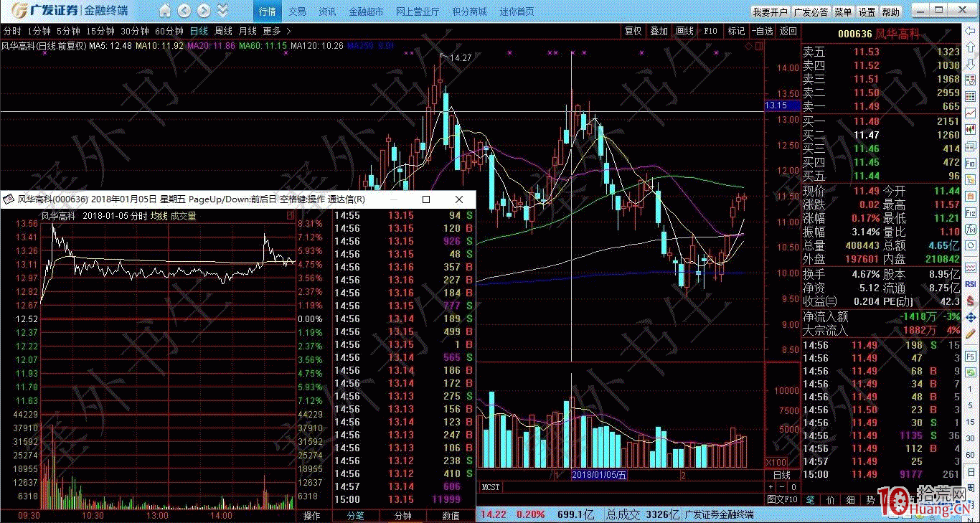Select the 价 tab in quote panel
Image resolution: width=980 pixels, height=523 pixels.
point(831,499)
